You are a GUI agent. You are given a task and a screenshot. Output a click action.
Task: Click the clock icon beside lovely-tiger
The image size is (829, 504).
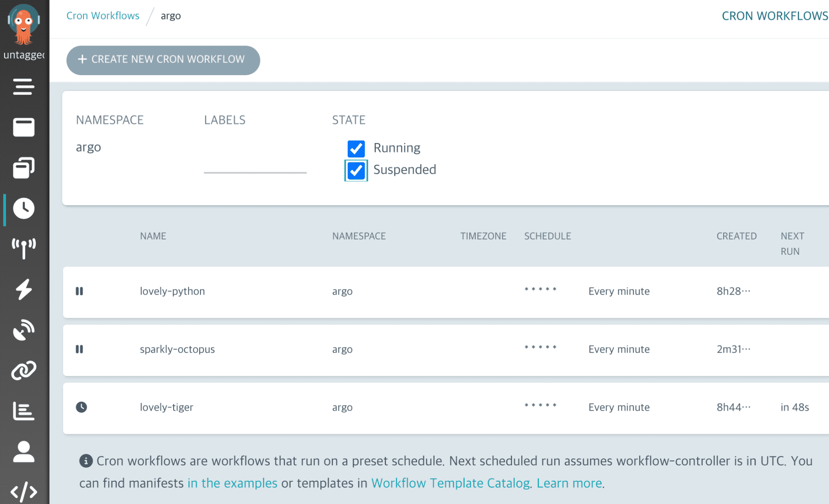pyautogui.click(x=81, y=407)
